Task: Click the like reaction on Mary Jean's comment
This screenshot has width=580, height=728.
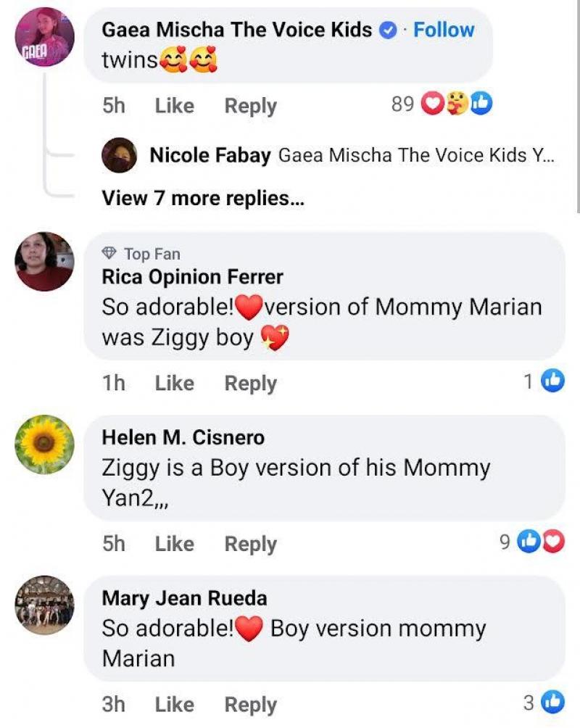Action: (553, 702)
